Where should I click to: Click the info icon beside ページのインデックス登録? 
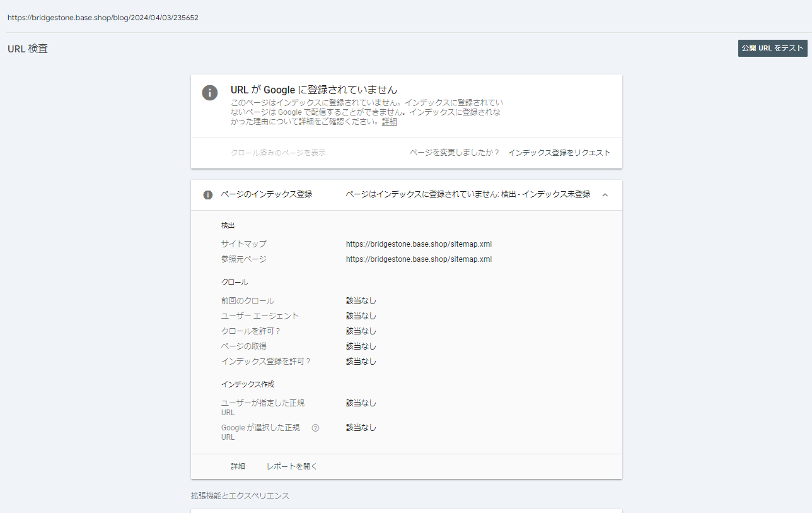[x=208, y=195]
